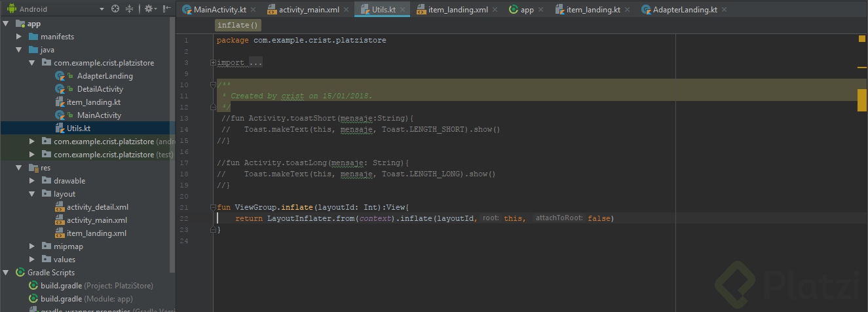
Task: Collapse the Gradle Scripts node
Action: pyautogui.click(x=6, y=273)
